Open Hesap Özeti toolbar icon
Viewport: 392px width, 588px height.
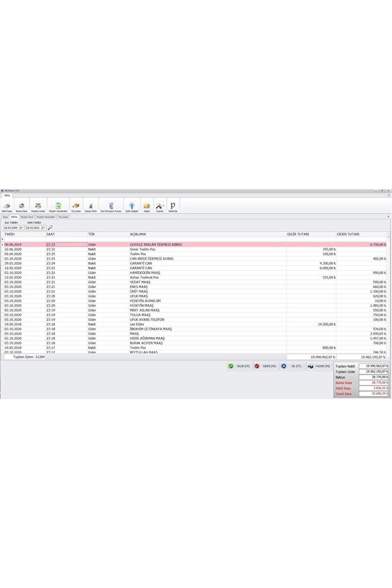pos(91,207)
